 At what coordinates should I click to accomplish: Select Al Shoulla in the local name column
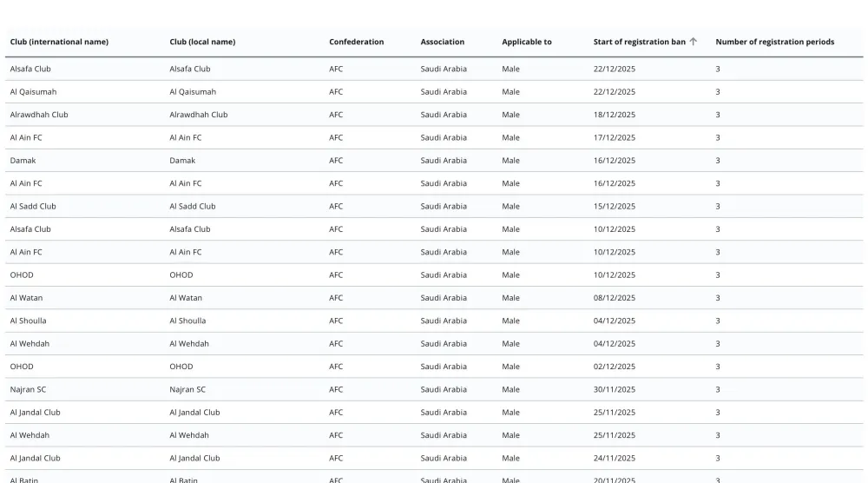point(187,321)
